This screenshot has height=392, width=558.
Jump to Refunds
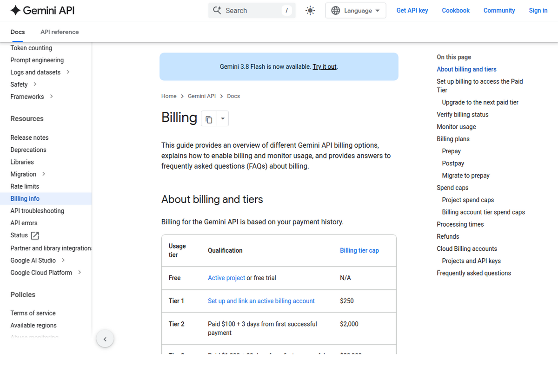tap(448, 236)
